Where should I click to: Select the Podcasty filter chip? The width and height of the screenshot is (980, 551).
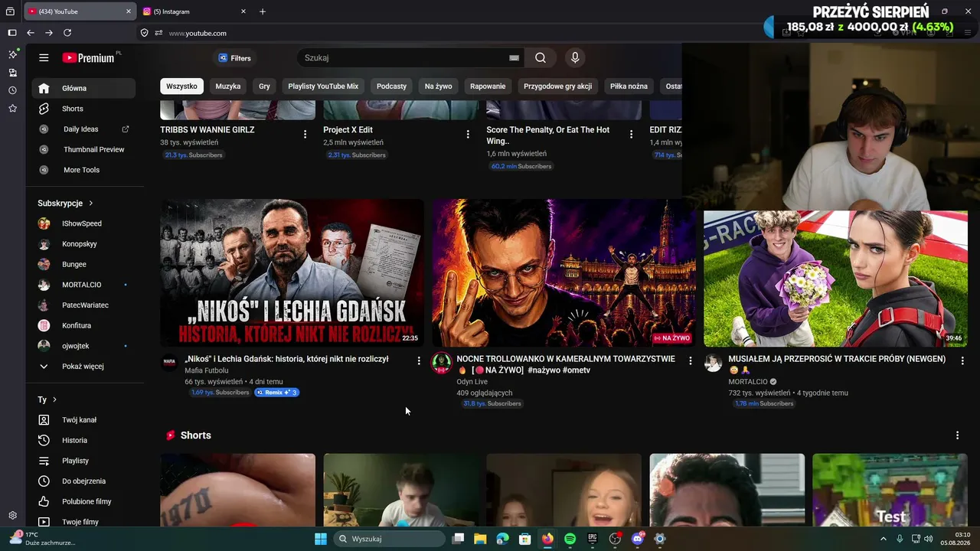(391, 86)
